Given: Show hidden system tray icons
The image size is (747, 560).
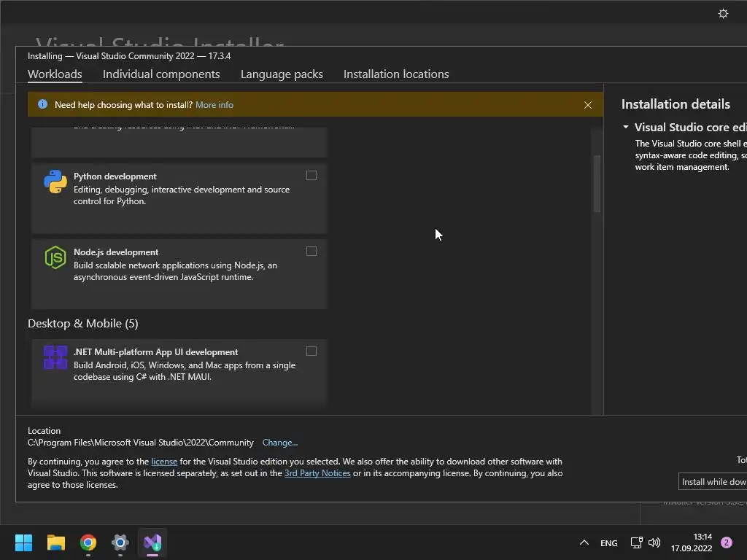Looking at the screenshot, I should coord(584,542).
